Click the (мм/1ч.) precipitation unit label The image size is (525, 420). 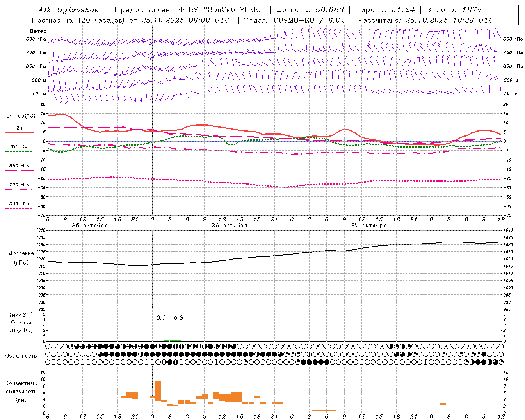[x=21, y=330]
